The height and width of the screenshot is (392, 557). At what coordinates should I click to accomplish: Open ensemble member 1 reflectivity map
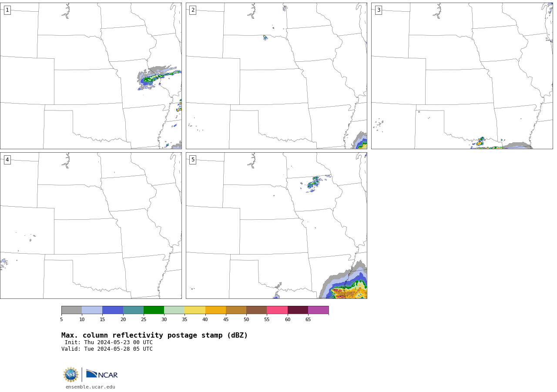click(x=91, y=76)
